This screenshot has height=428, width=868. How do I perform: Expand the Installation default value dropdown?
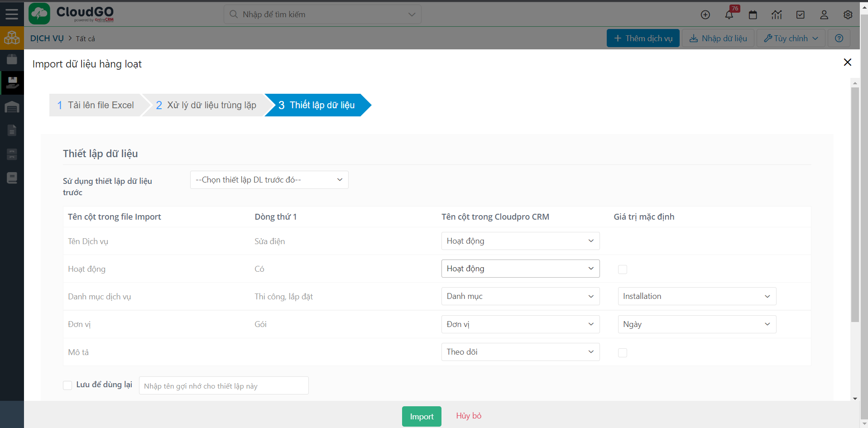click(696, 296)
